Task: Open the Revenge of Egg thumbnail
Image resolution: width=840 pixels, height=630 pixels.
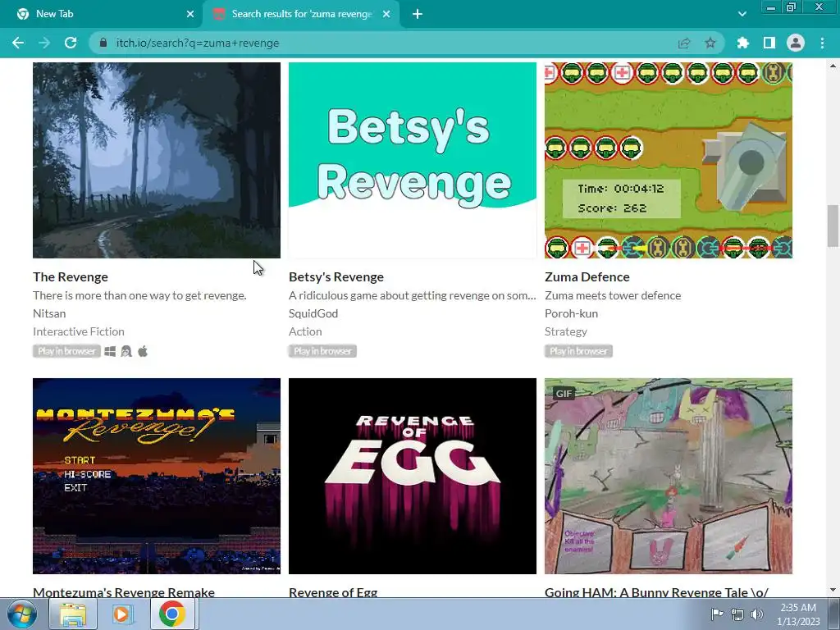Action: click(413, 477)
